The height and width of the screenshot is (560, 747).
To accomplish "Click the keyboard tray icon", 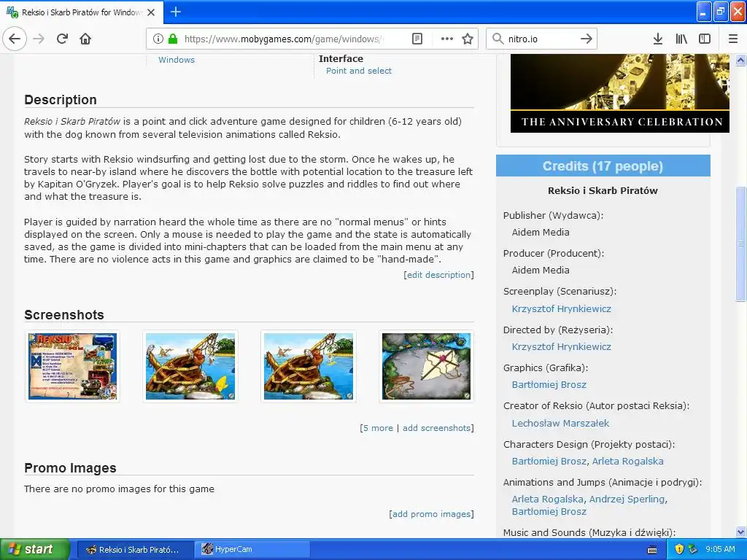I will click(x=652, y=550).
